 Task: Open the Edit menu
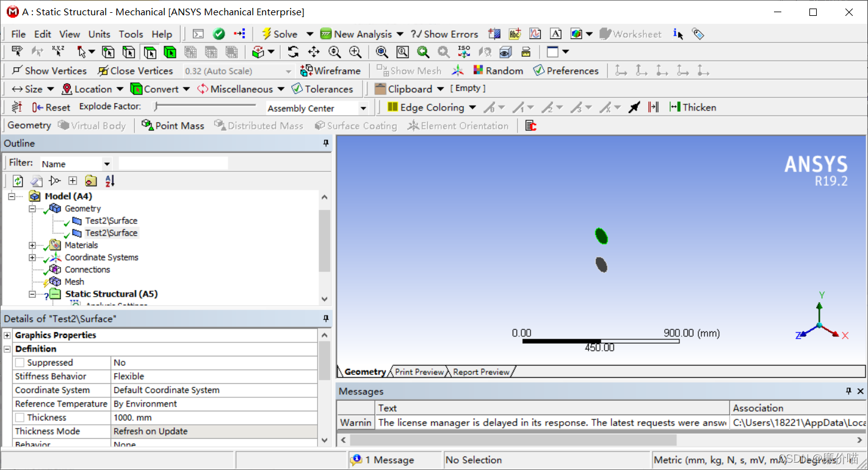click(x=43, y=34)
